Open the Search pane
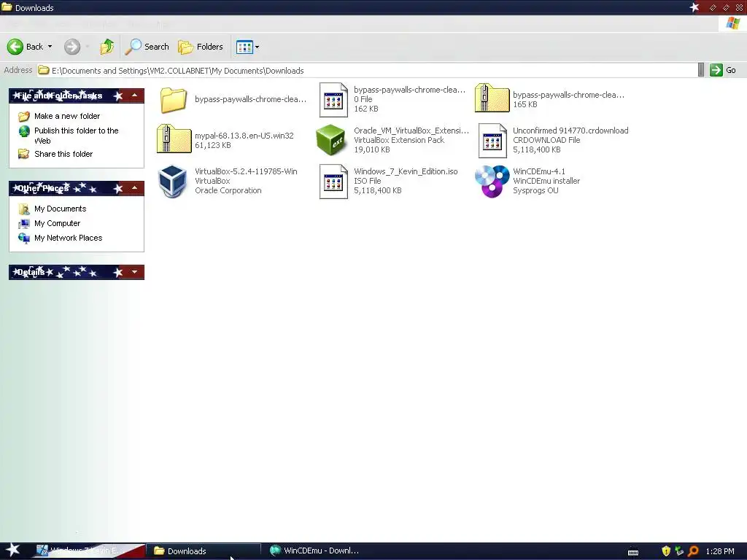This screenshot has width=747, height=560. pyautogui.click(x=147, y=47)
